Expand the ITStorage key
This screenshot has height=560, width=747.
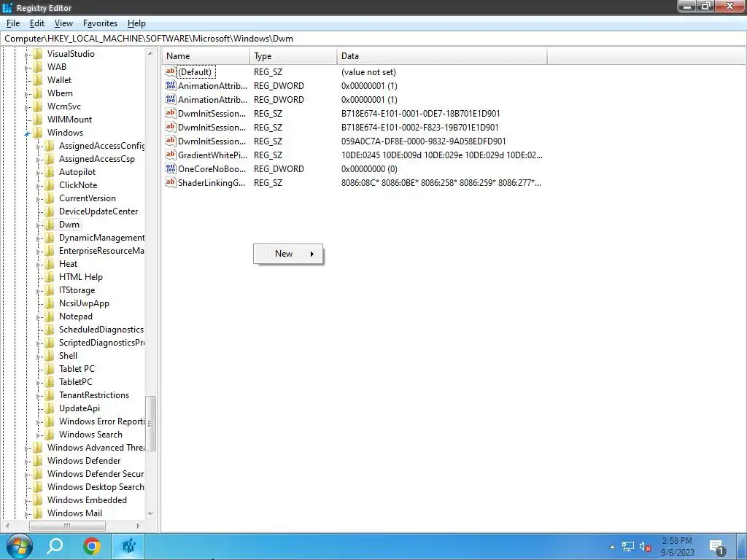(39, 290)
